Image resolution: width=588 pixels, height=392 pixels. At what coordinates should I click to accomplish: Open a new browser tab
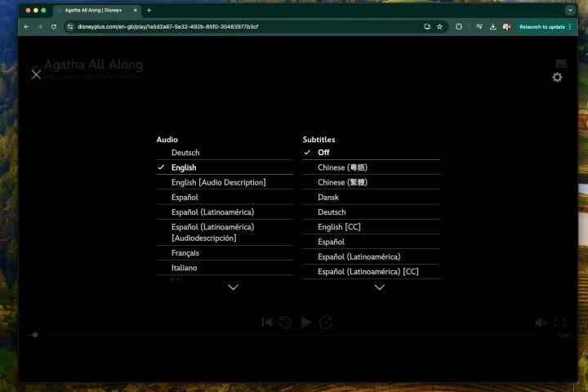pyautogui.click(x=149, y=10)
